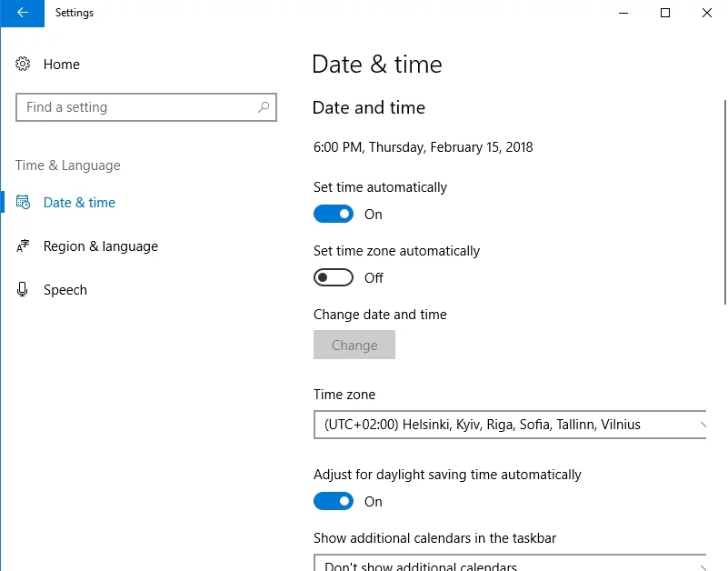Enable Set time zone automatically
The height and width of the screenshot is (571, 728).
pos(334,278)
